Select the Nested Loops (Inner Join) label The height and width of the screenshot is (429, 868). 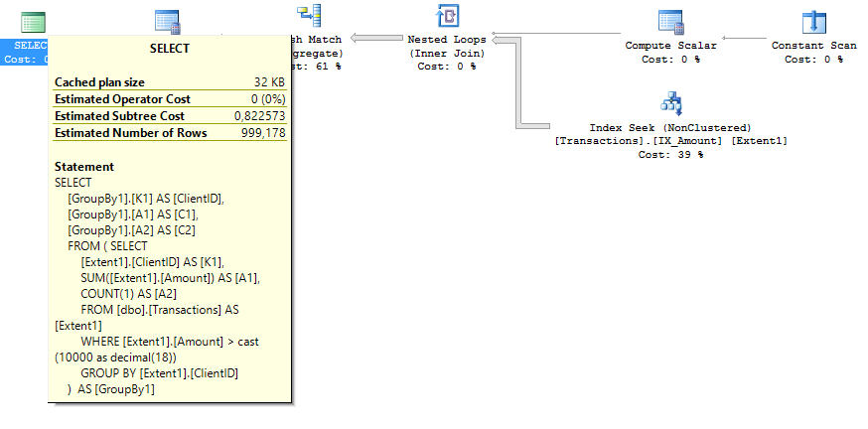(447, 47)
